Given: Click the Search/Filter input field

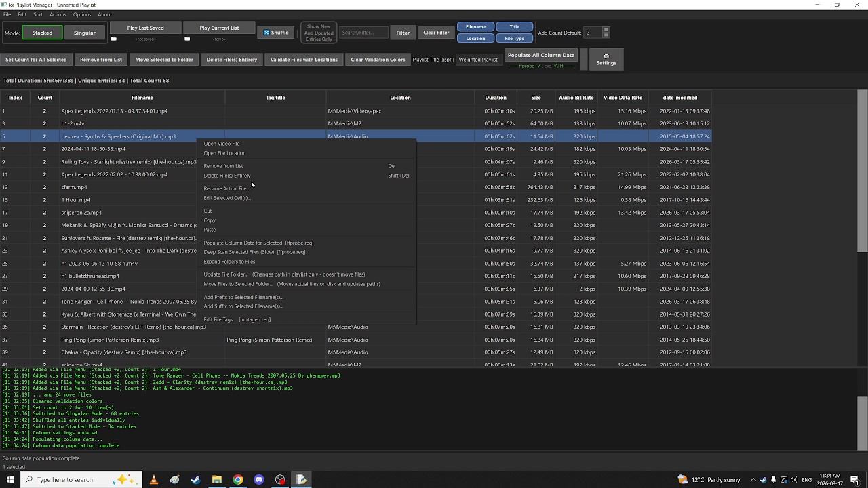Looking at the screenshot, I should (363, 33).
